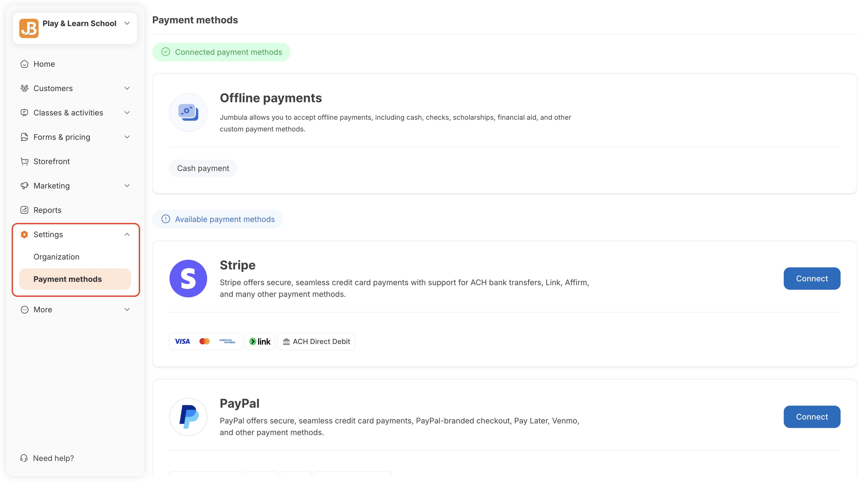
Task: Click the PayPal logo icon
Action: click(x=188, y=417)
